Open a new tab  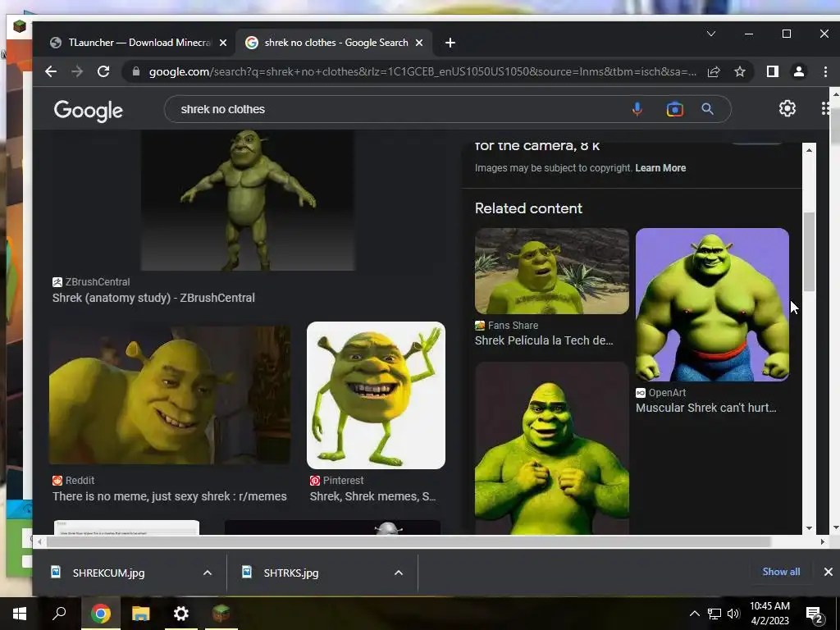(450, 43)
